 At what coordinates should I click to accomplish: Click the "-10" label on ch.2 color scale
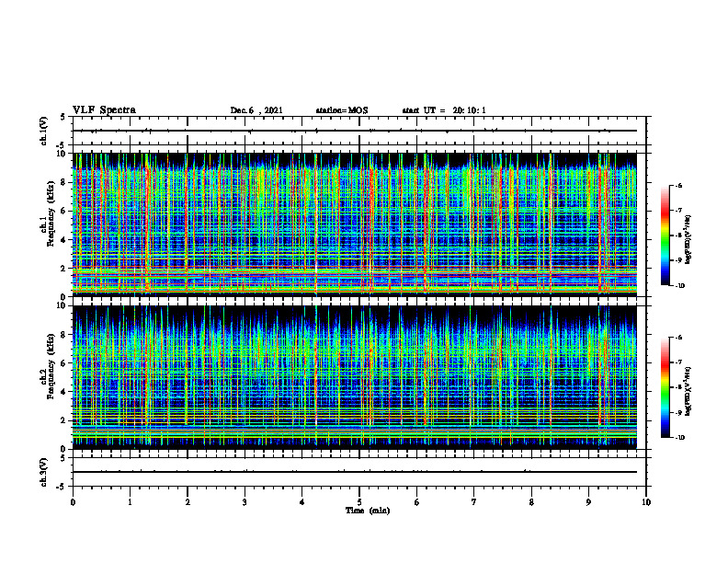680,438
